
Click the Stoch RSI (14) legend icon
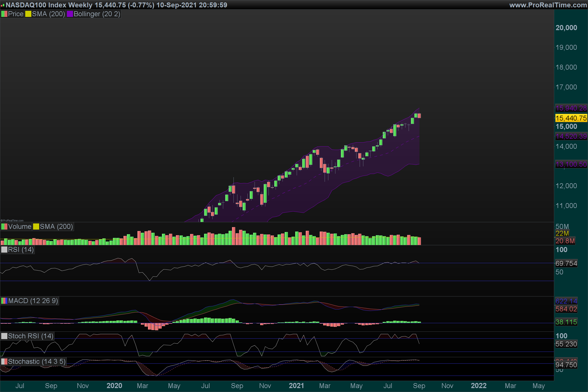click(4, 336)
